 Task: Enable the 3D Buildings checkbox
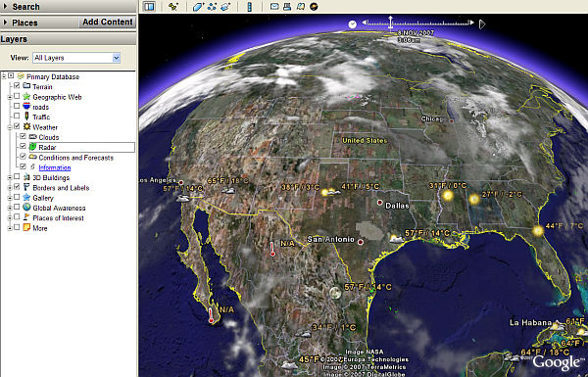pyautogui.click(x=17, y=176)
